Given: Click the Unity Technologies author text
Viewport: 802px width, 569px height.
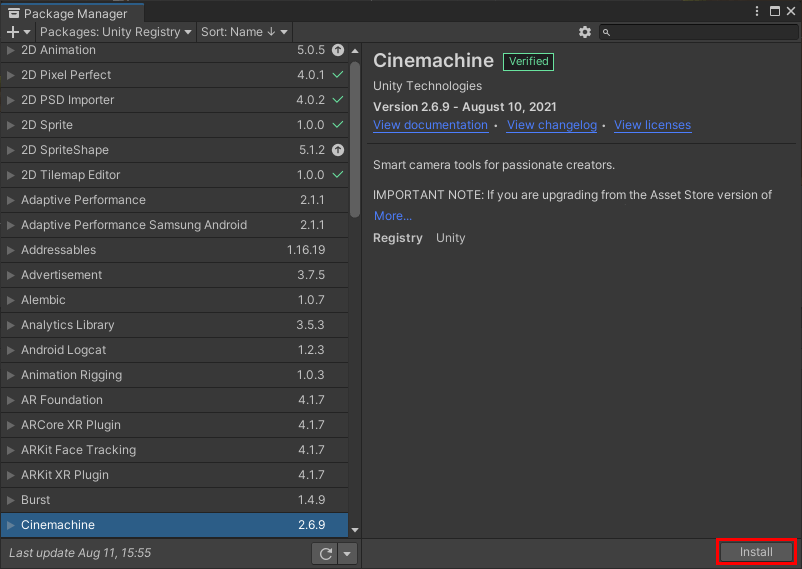Looking at the screenshot, I should click(427, 86).
